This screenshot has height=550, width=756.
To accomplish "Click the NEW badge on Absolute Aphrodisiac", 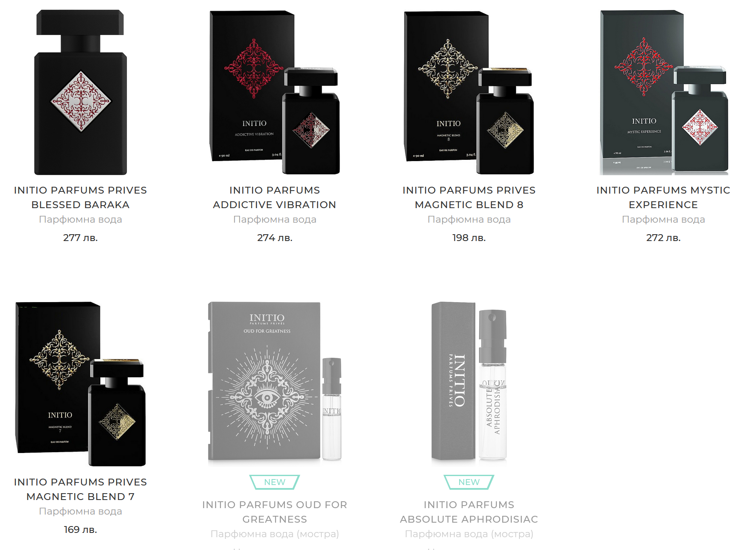I will [469, 482].
